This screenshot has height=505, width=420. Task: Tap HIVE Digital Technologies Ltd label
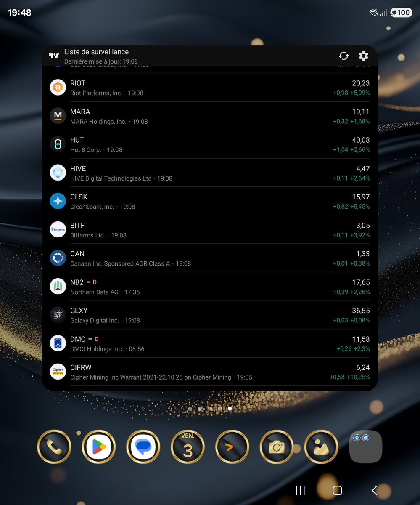click(111, 178)
